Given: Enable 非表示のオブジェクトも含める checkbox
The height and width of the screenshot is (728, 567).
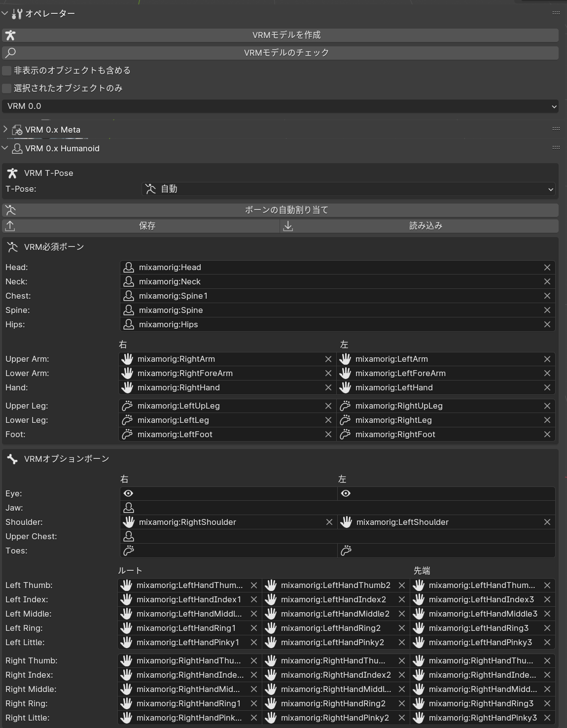Looking at the screenshot, I should 7,70.
